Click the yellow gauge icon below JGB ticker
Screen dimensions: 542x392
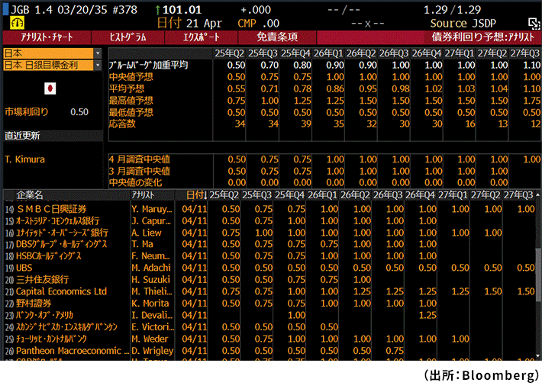tap(18, 23)
